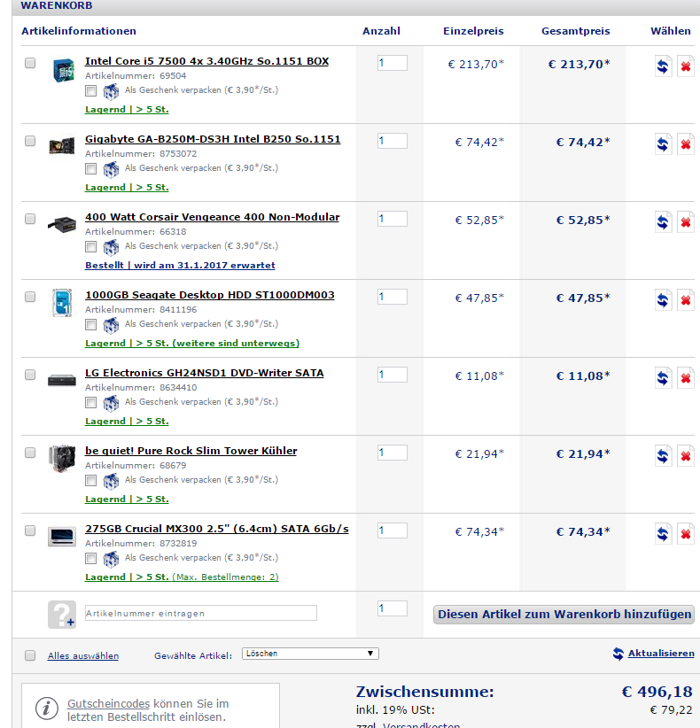Refresh the Gigabyte GA-B250M-DS3H row

tap(663, 144)
